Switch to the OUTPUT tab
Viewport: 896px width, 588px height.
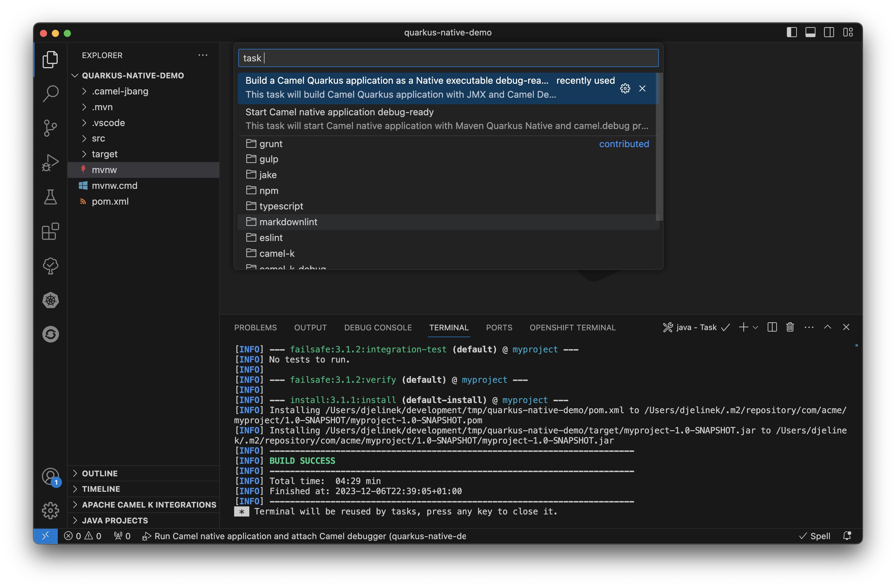(310, 327)
